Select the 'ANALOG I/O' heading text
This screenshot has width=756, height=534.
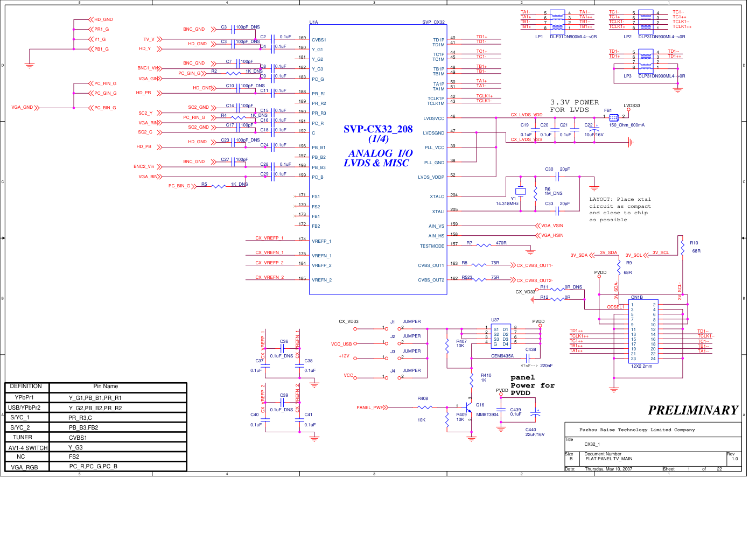pos(380,153)
